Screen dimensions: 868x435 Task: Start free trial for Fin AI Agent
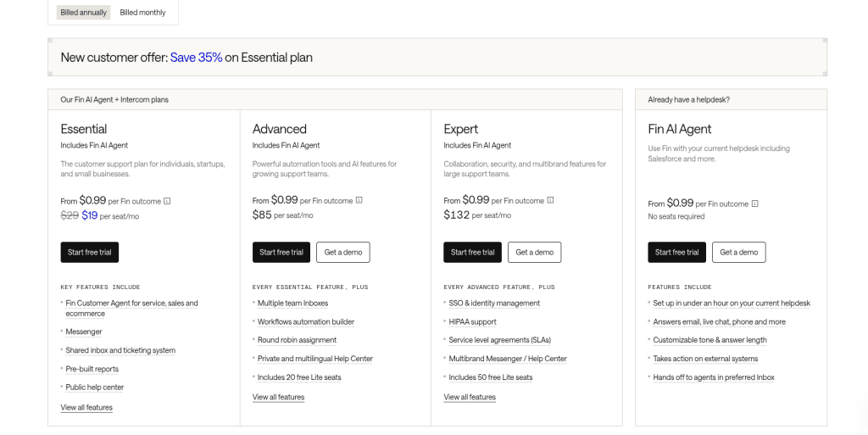pyautogui.click(x=677, y=253)
